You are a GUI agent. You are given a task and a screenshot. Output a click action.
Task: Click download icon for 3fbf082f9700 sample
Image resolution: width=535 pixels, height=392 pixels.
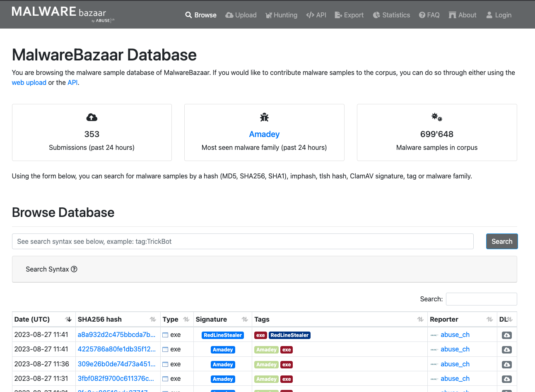click(506, 379)
